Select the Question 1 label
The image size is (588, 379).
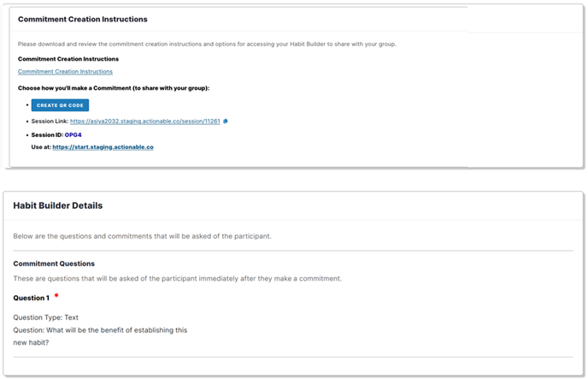pos(31,298)
